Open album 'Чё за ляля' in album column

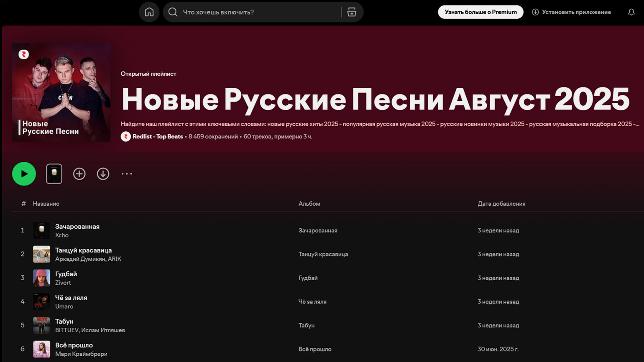click(x=312, y=302)
